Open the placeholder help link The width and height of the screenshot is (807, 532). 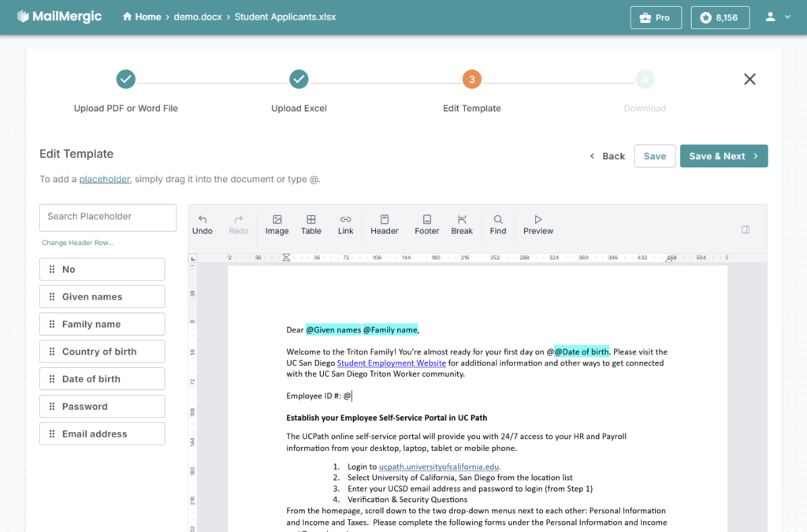click(x=104, y=179)
